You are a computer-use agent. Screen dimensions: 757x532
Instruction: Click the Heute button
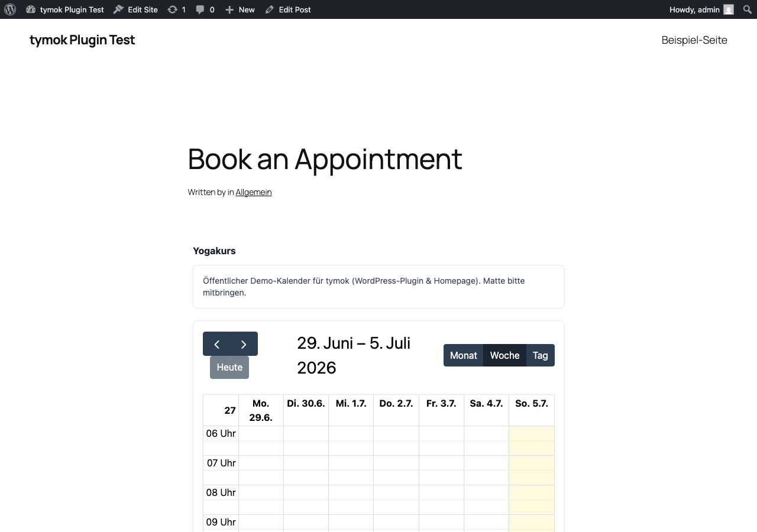(x=229, y=367)
